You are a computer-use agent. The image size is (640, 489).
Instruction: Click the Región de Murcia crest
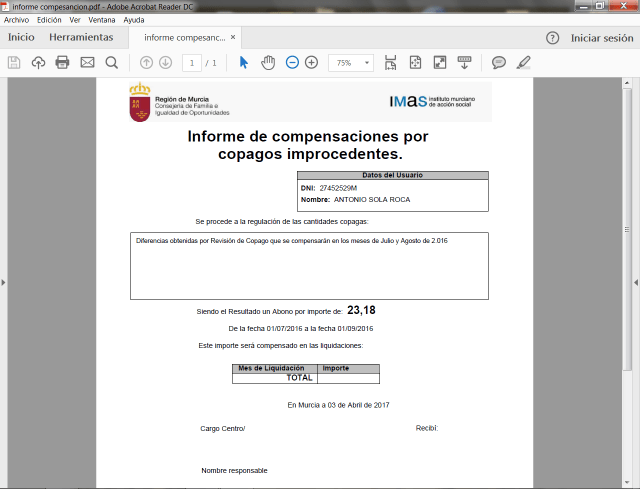[x=140, y=102]
